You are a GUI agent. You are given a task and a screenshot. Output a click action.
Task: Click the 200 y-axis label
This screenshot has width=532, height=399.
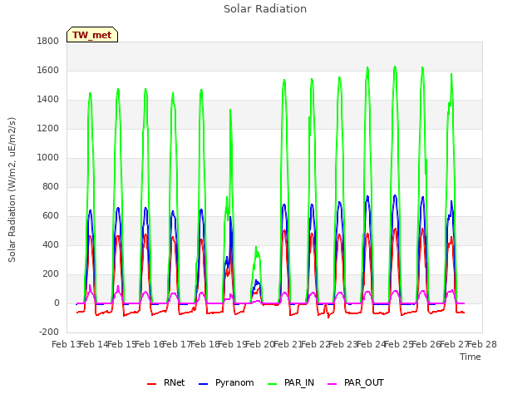click(x=51, y=273)
